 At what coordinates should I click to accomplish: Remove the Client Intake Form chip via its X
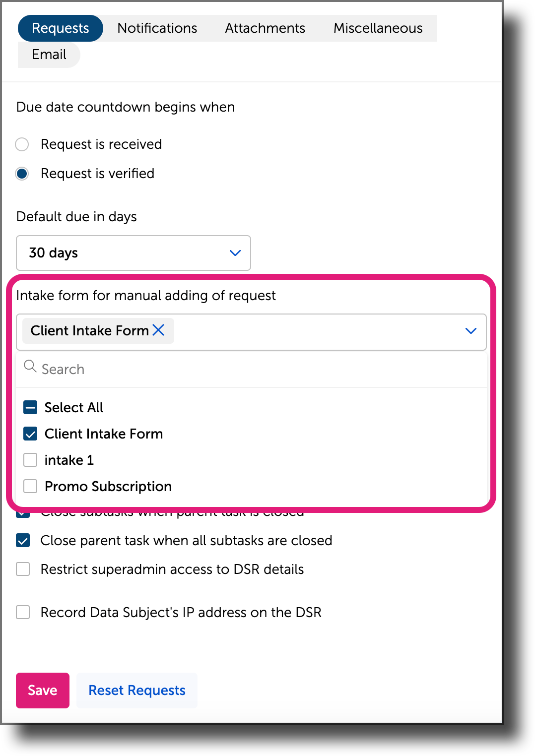pyautogui.click(x=159, y=330)
